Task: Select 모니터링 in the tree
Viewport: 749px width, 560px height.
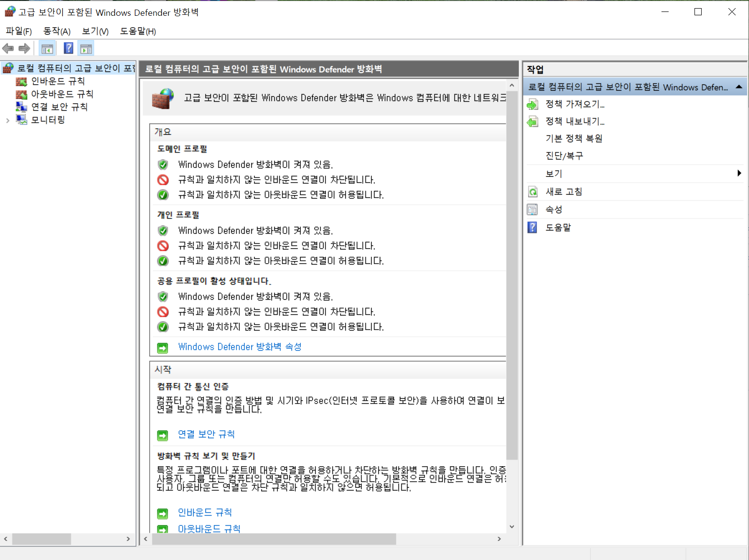Action: tap(48, 120)
